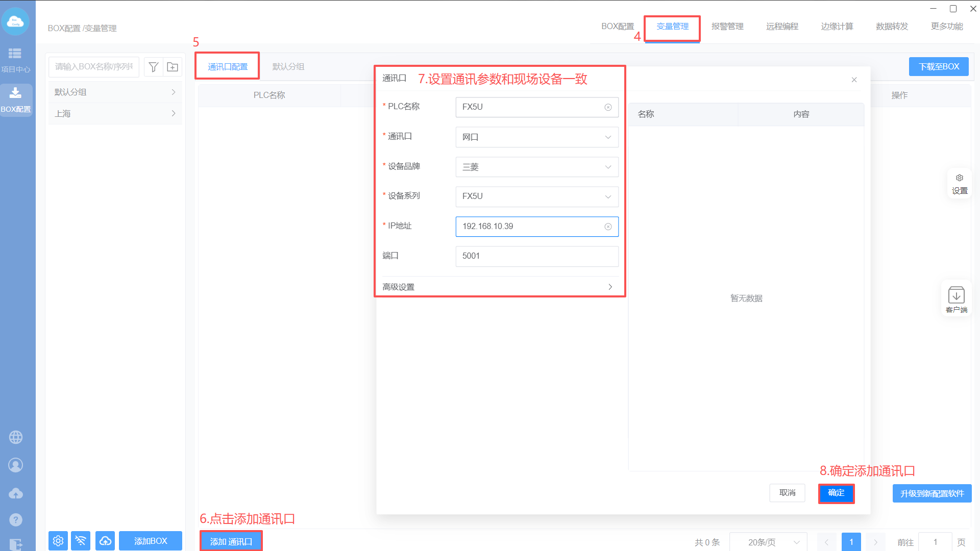
Task: Open the 设备品牌 dropdown
Action: pyautogui.click(x=536, y=167)
